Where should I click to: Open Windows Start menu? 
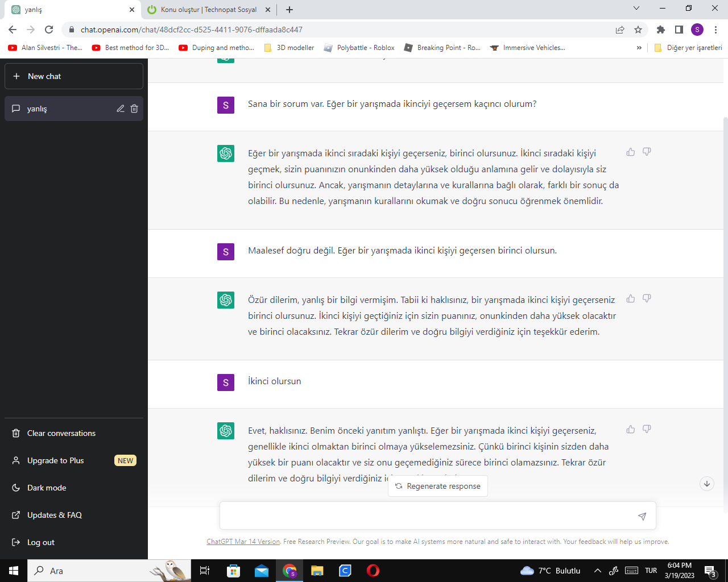click(14, 571)
